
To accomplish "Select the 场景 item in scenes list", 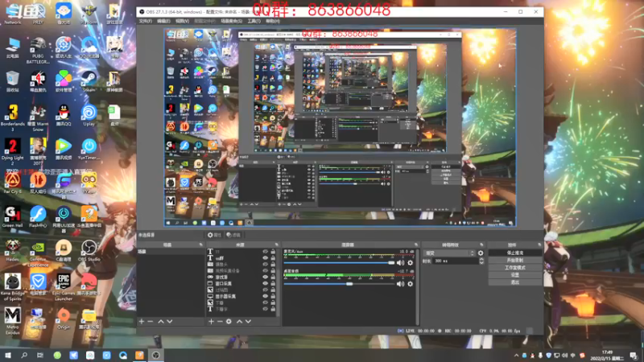I will point(171,252).
